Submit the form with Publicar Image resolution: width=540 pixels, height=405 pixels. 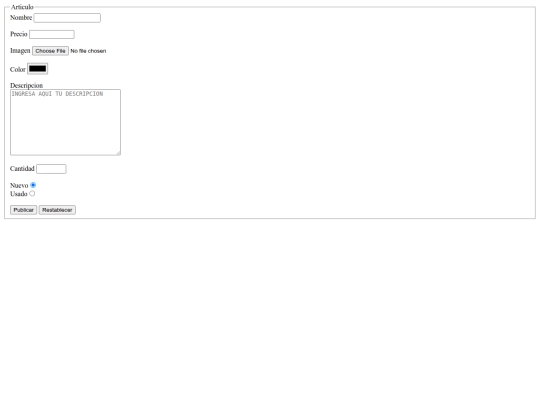tap(23, 210)
